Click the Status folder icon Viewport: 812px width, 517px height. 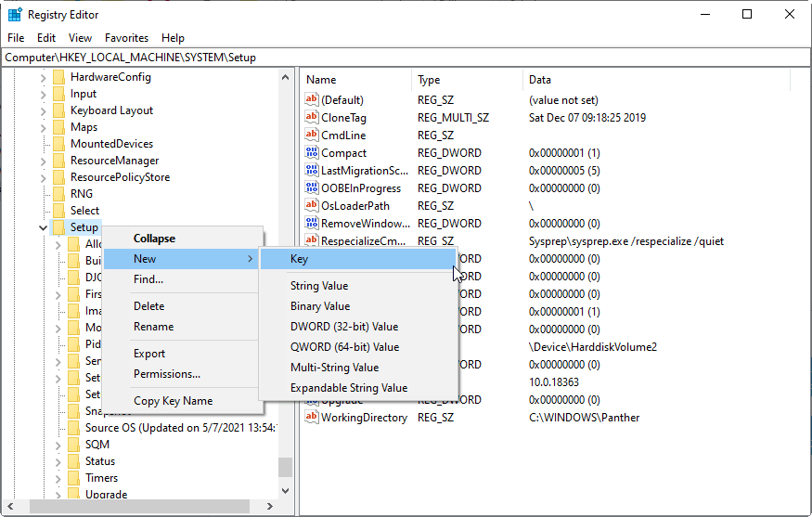(x=74, y=461)
